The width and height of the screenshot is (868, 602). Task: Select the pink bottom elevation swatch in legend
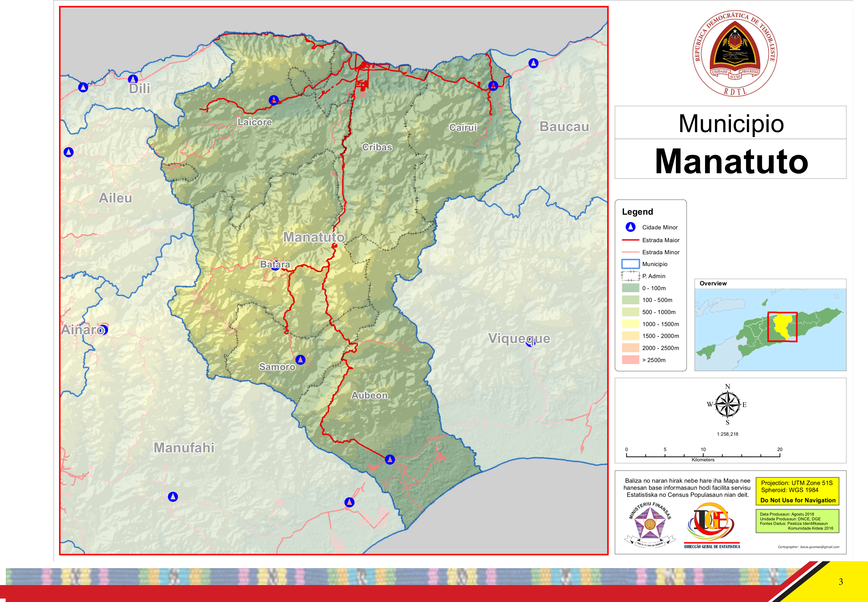(630, 360)
